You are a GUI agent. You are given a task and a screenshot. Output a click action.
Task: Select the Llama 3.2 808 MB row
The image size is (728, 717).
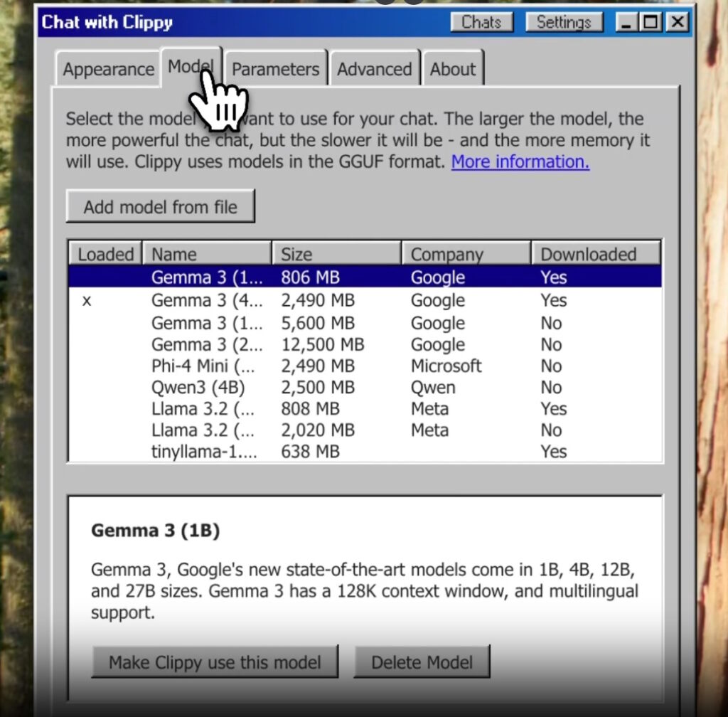365,408
